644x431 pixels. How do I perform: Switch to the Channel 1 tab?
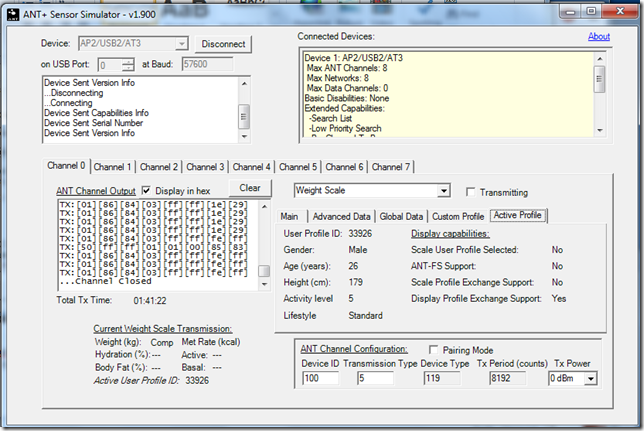pyautogui.click(x=113, y=166)
